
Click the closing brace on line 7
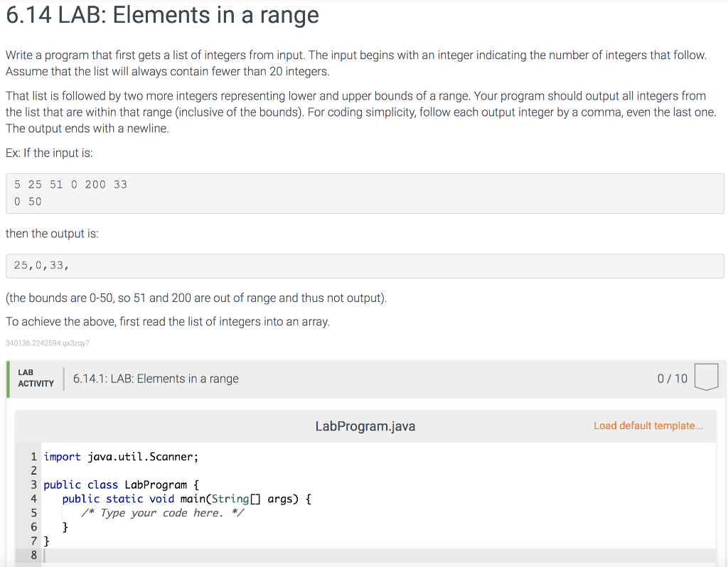click(x=46, y=541)
